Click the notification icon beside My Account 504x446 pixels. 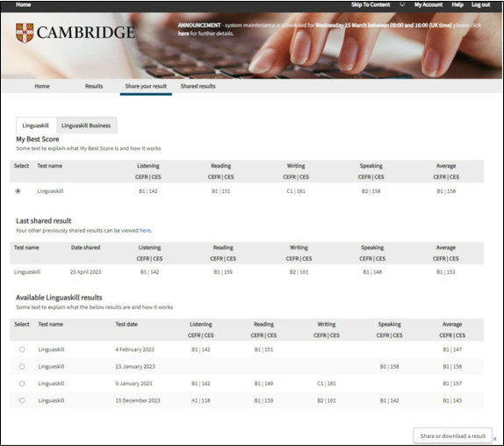[402, 4]
